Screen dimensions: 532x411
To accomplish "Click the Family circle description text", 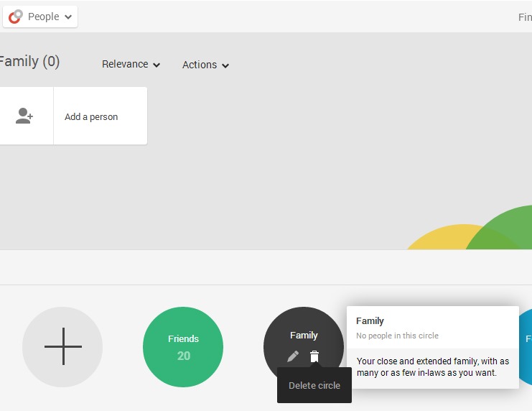I will (432, 367).
